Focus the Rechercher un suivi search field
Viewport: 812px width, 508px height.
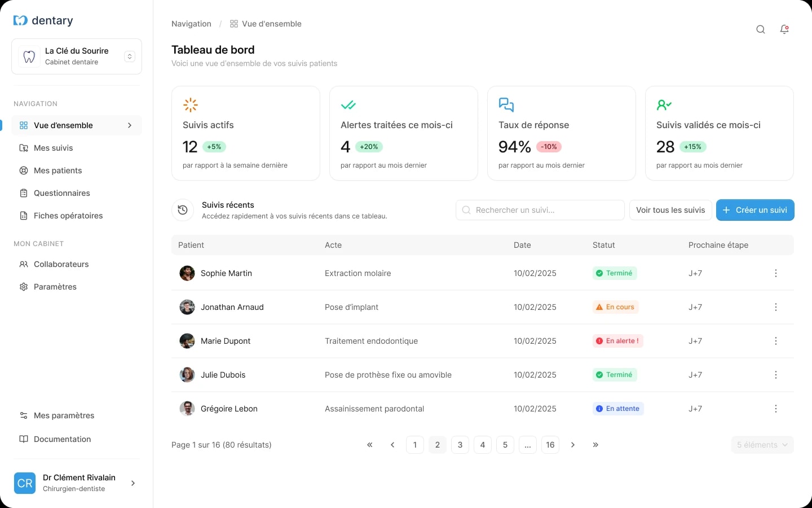[540, 210]
